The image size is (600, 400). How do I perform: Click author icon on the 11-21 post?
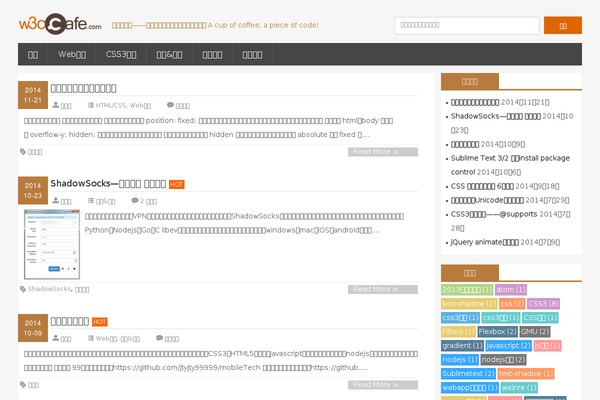tap(55, 105)
